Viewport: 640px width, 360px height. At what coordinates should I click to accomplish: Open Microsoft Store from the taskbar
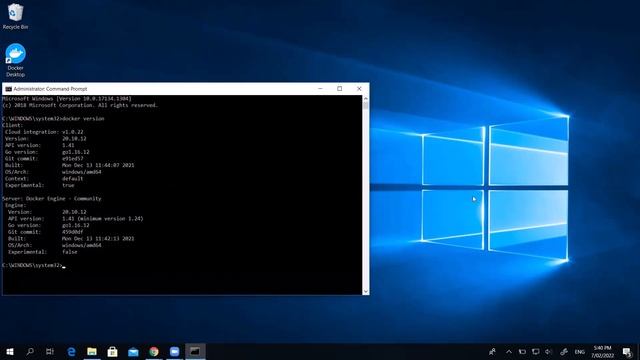pyautogui.click(x=112, y=351)
